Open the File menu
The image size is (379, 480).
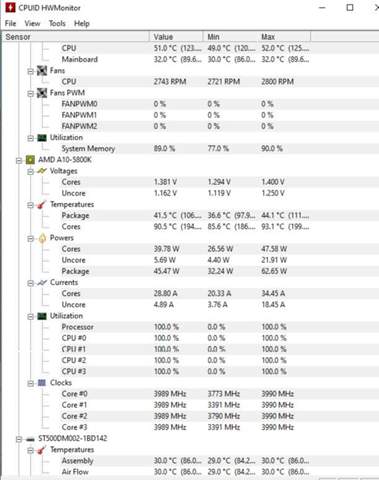click(10, 23)
